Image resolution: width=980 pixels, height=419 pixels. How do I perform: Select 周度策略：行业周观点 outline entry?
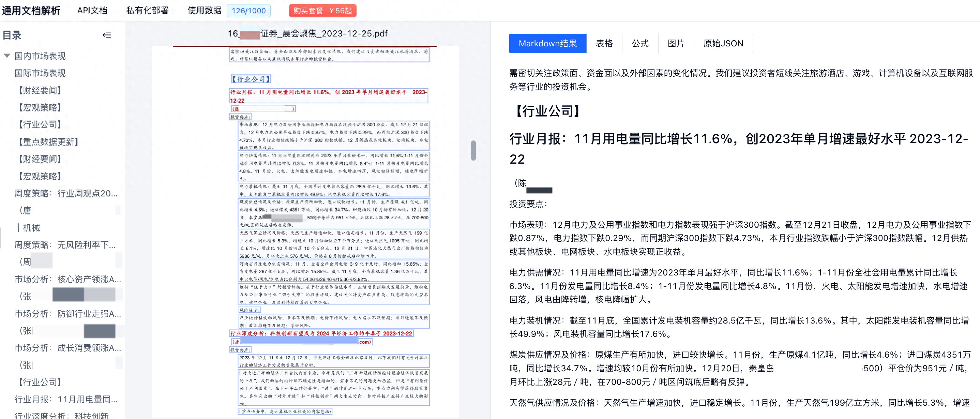tap(66, 193)
